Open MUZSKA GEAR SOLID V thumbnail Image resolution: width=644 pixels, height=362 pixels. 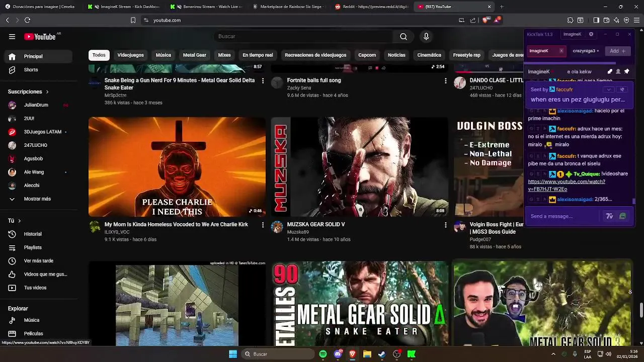tap(359, 167)
